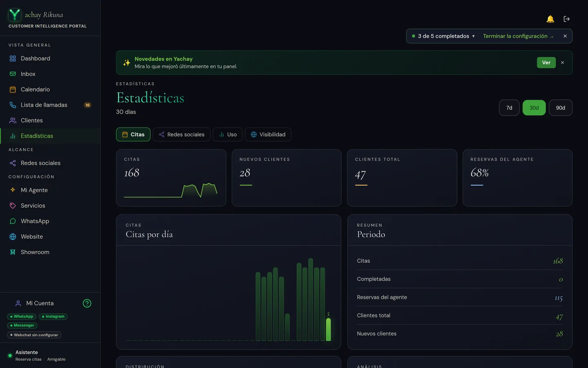Viewport: 588px width, 368px height.
Task: Expand the 3 de 5 completados dropdown
Action: pyautogui.click(x=443, y=36)
